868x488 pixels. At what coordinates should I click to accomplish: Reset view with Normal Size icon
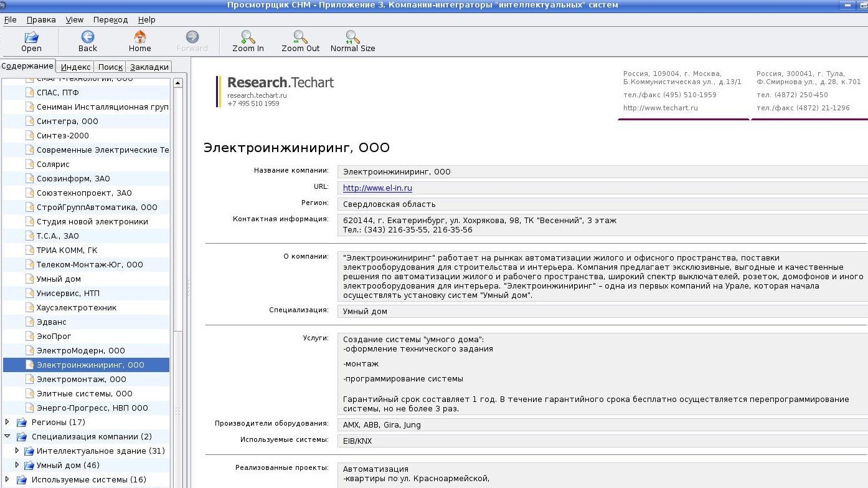tap(352, 37)
